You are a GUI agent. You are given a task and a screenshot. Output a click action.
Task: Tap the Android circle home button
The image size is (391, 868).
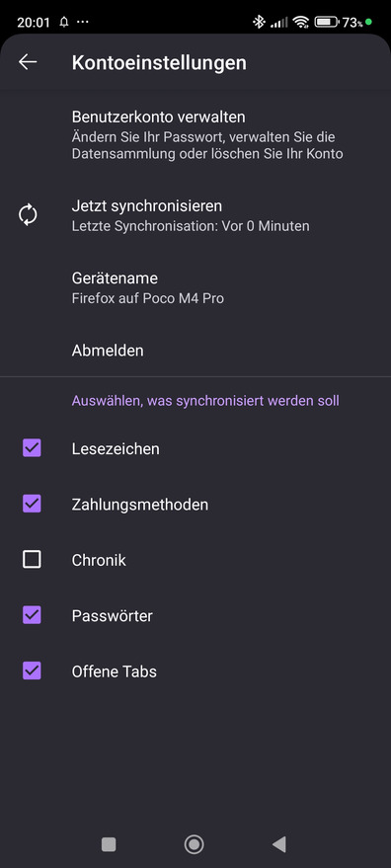click(x=194, y=844)
